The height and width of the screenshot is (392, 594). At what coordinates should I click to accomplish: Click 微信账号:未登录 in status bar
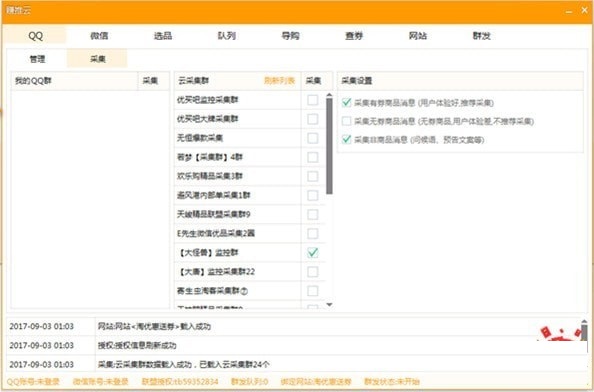pos(100,381)
